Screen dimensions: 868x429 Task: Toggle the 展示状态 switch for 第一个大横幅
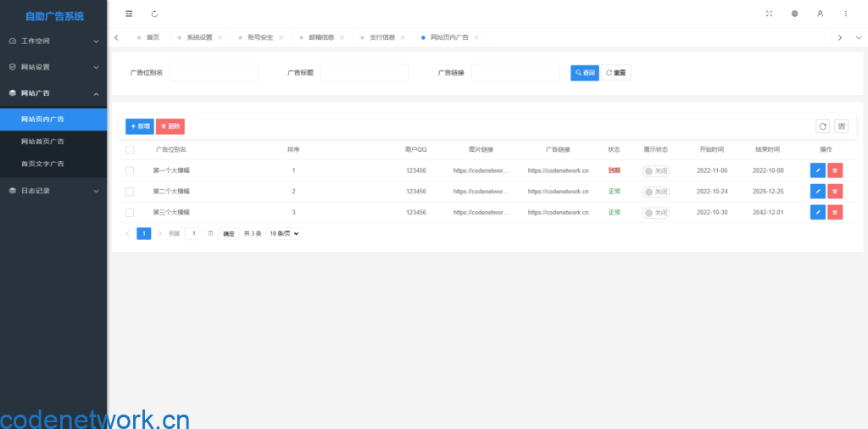656,170
